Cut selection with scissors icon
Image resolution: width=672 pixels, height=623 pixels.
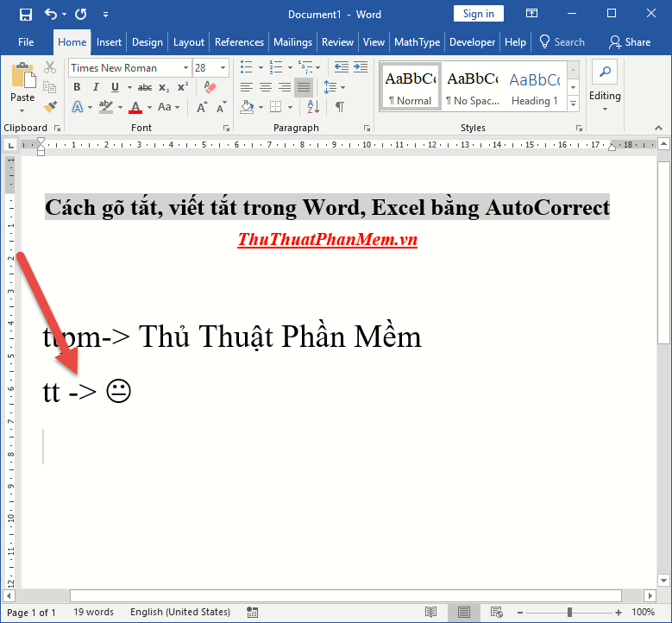pos(50,67)
